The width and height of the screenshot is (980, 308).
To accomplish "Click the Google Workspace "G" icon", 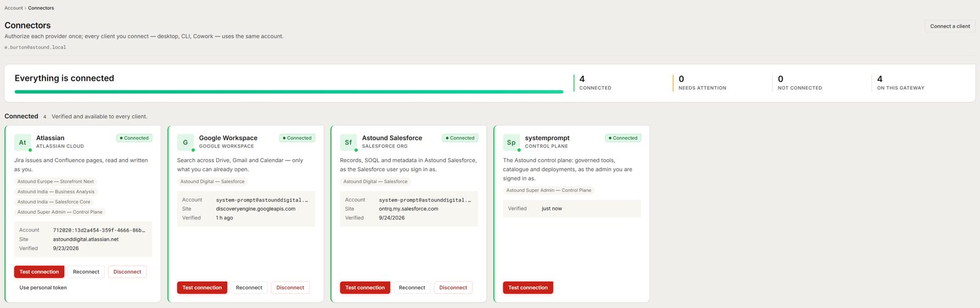I will 186,143.
